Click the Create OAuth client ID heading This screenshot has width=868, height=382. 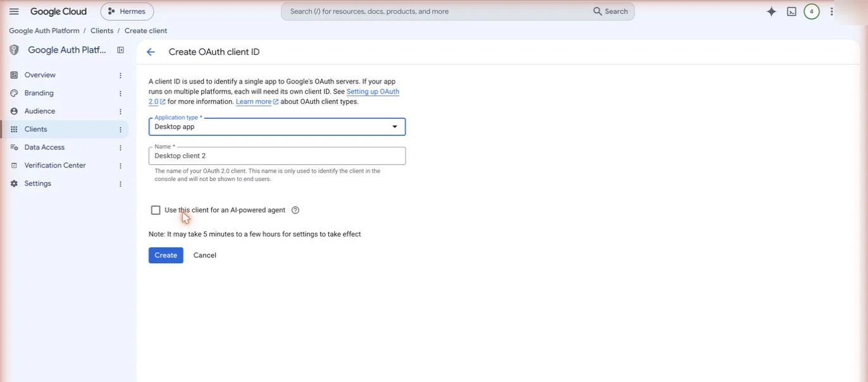(214, 52)
